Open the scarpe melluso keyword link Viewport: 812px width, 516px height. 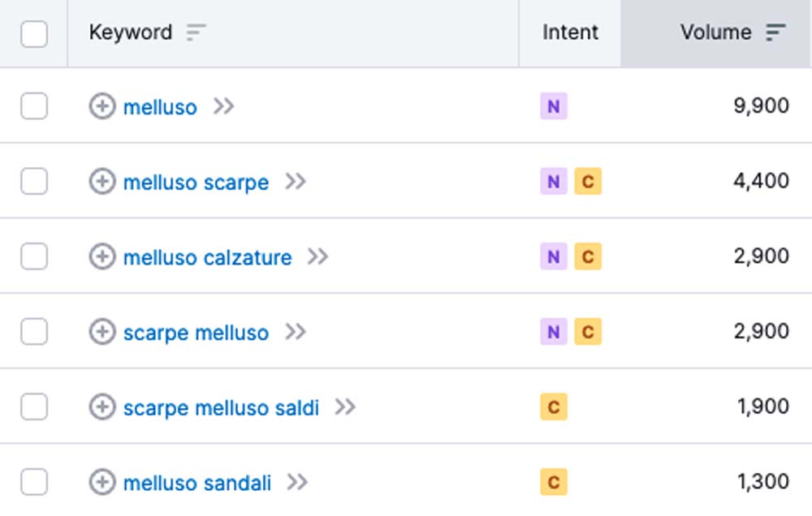196,333
